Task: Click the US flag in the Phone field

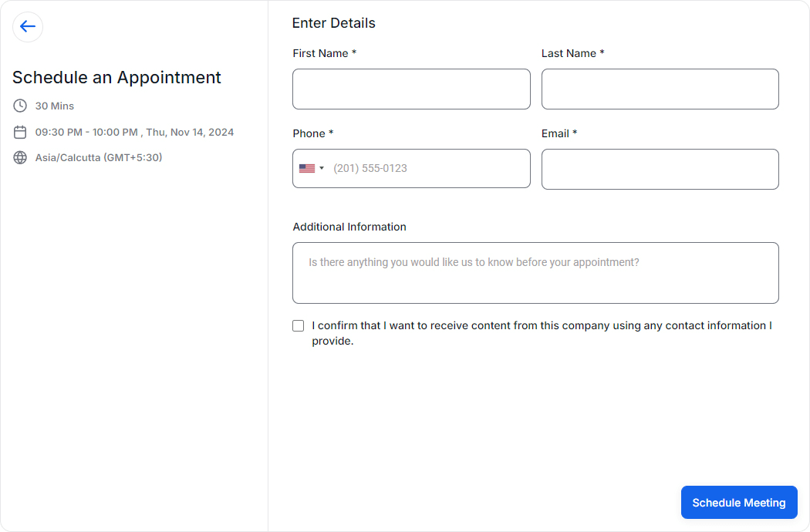Action: point(307,168)
